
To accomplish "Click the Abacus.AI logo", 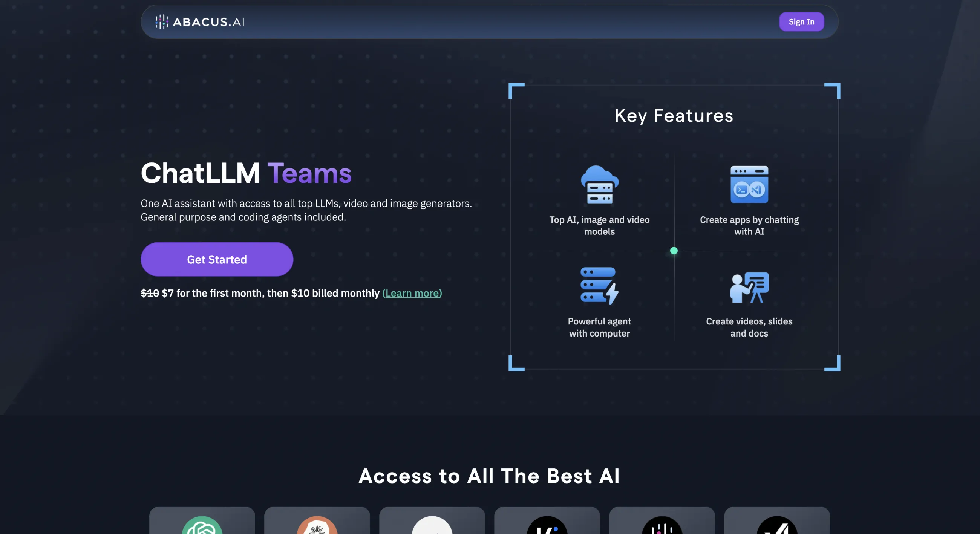I will pos(200,22).
